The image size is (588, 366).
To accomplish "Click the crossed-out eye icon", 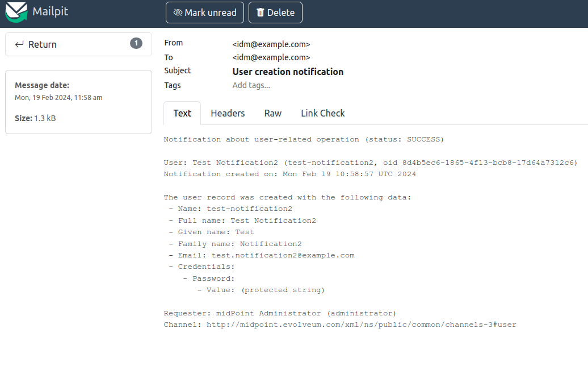I will point(178,13).
